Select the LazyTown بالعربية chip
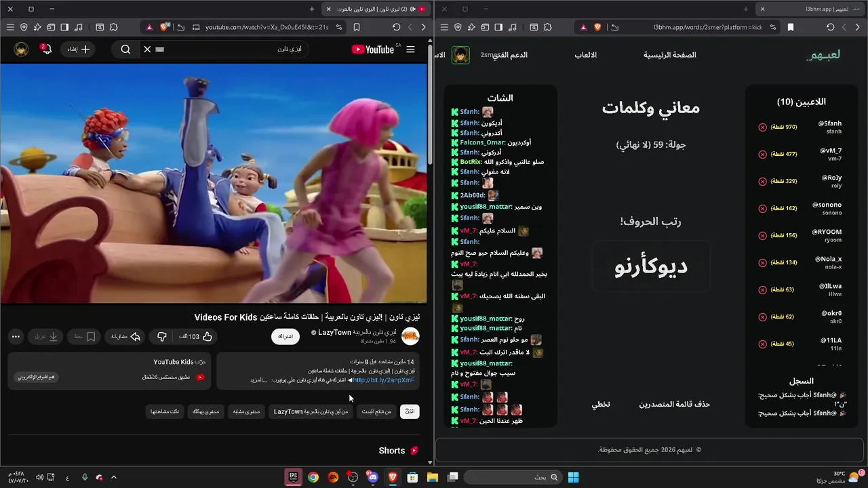Screen dimensions: 868x488 click(311, 411)
